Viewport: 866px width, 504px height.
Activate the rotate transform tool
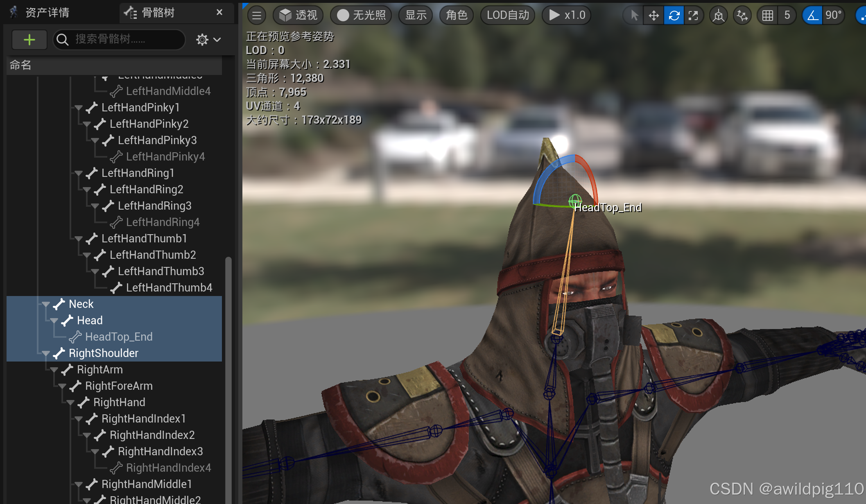coord(674,16)
